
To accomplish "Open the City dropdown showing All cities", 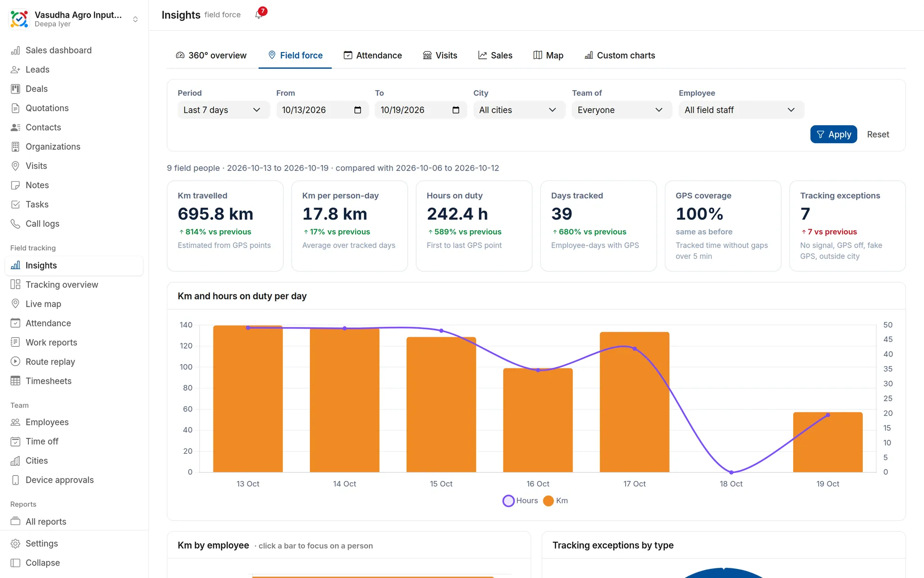I will pyautogui.click(x=519, y=110).
